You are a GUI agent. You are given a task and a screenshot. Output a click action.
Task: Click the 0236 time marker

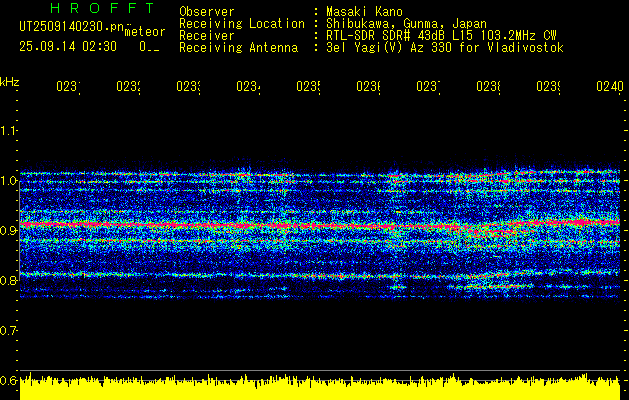click(x=368, y=86)
